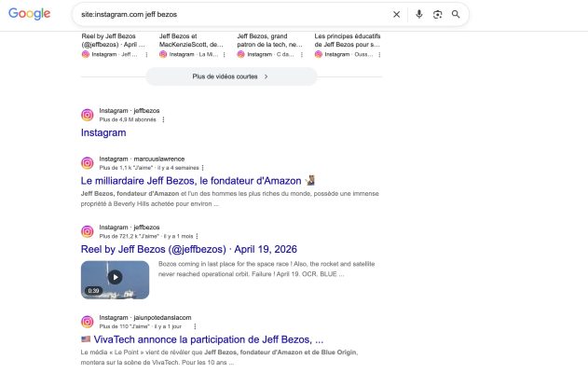Click the Instagram favicon of the marcuuslawrence result
588x373 pixels.
pyautogui.click(x=88, y=163)
